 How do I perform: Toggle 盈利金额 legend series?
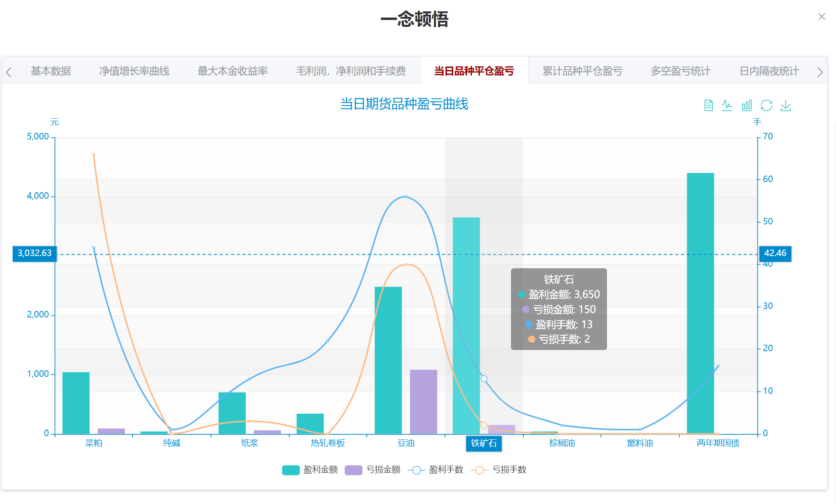(310, 470)
